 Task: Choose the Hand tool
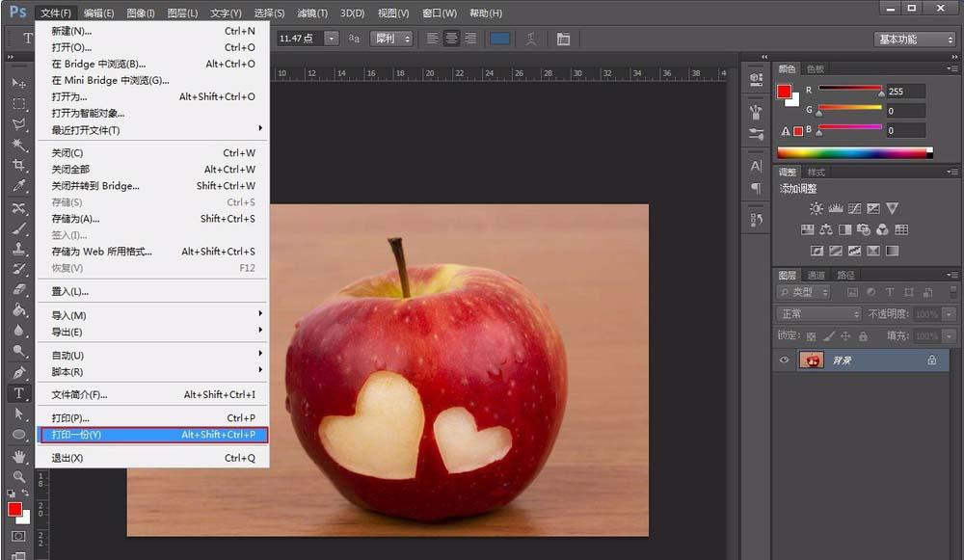pos(18,457)
